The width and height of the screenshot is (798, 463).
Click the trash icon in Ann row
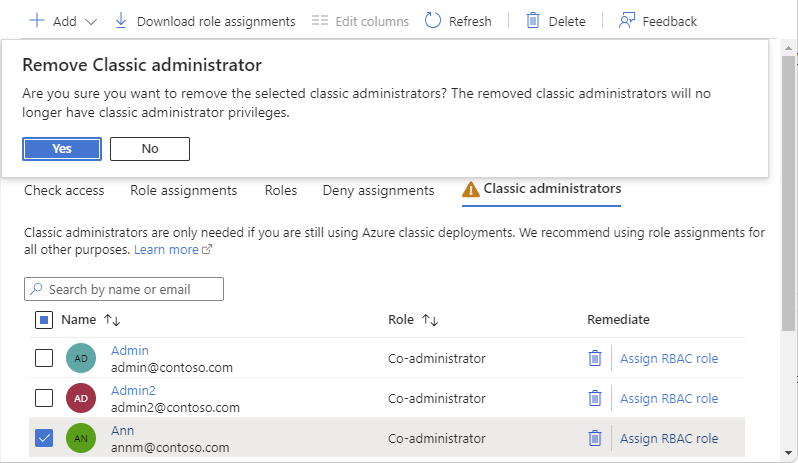coord(594,438)
